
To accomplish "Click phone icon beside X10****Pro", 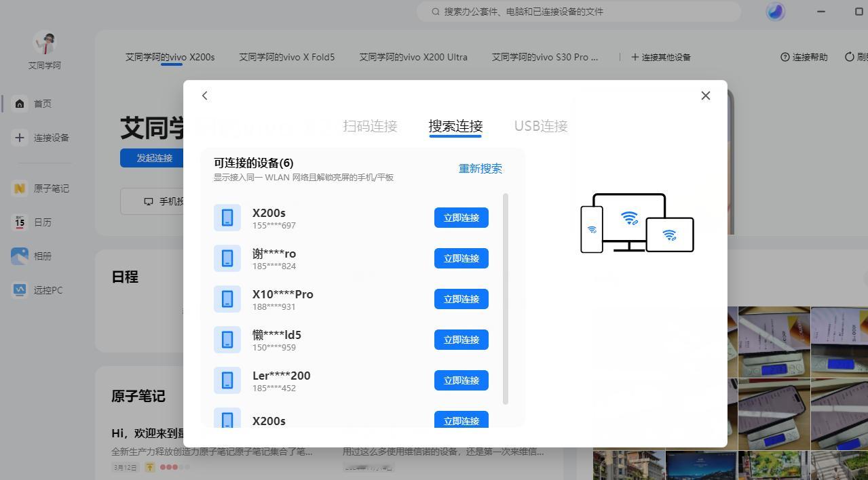I will pyautogui.click(x=227, y=299).
